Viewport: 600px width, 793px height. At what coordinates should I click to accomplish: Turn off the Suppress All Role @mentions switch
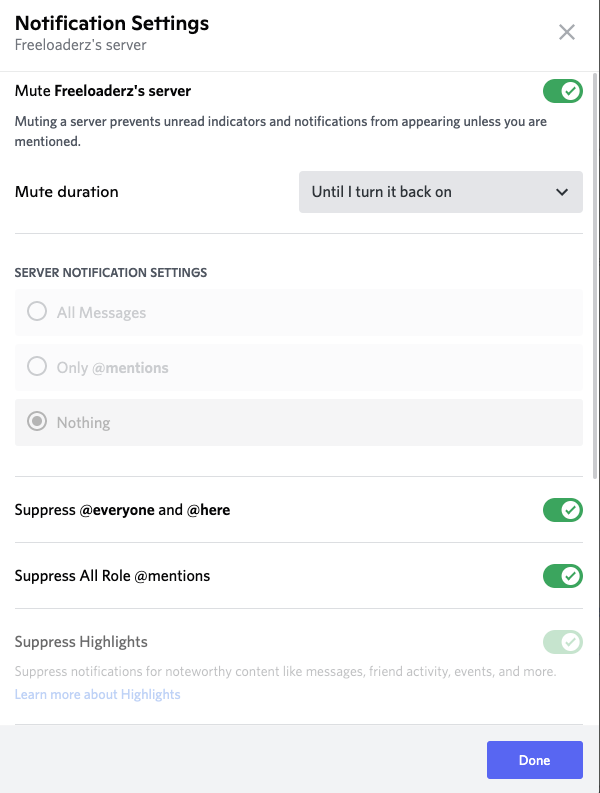point(562,576)
